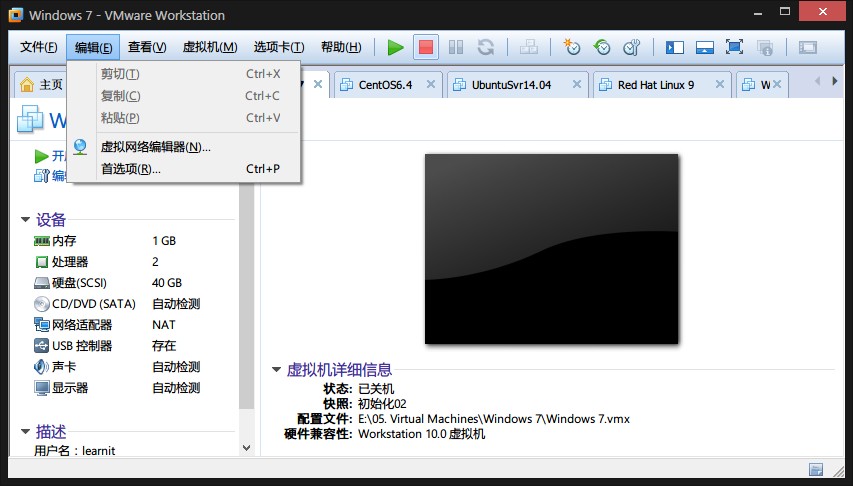Open the 帮助(H) menu

(341, 47)
